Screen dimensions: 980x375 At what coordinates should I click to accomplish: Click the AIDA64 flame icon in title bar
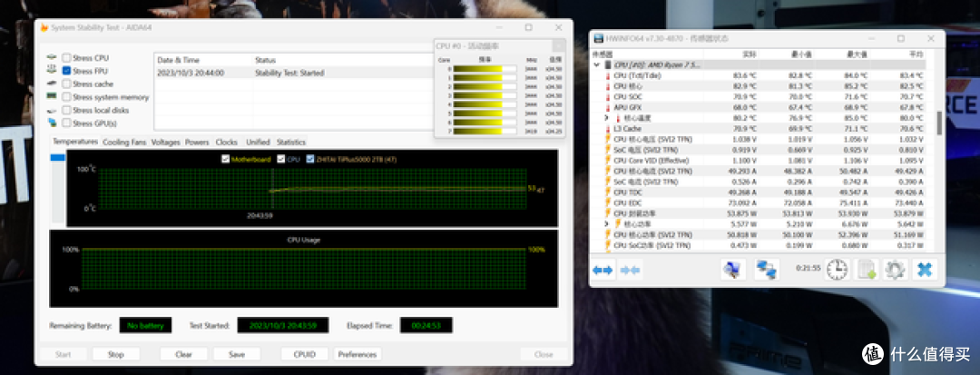click(x=44, y=27)
